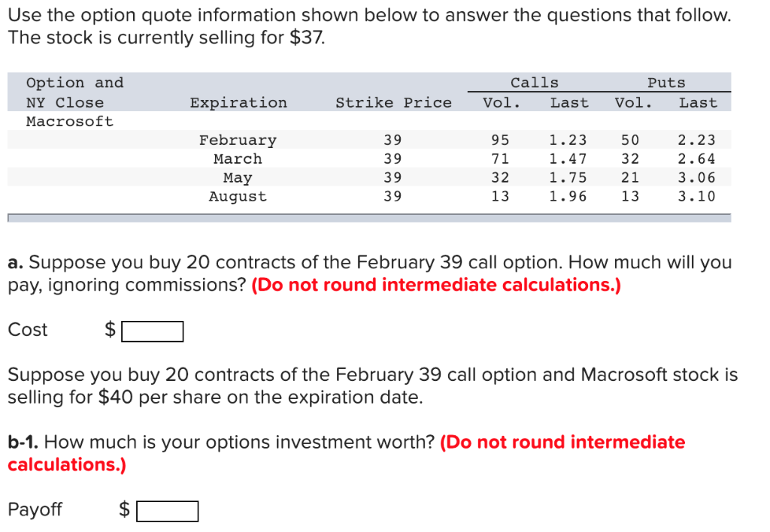Click the NY Close table label
The image size is (770, 532).
tap(65, 102)
